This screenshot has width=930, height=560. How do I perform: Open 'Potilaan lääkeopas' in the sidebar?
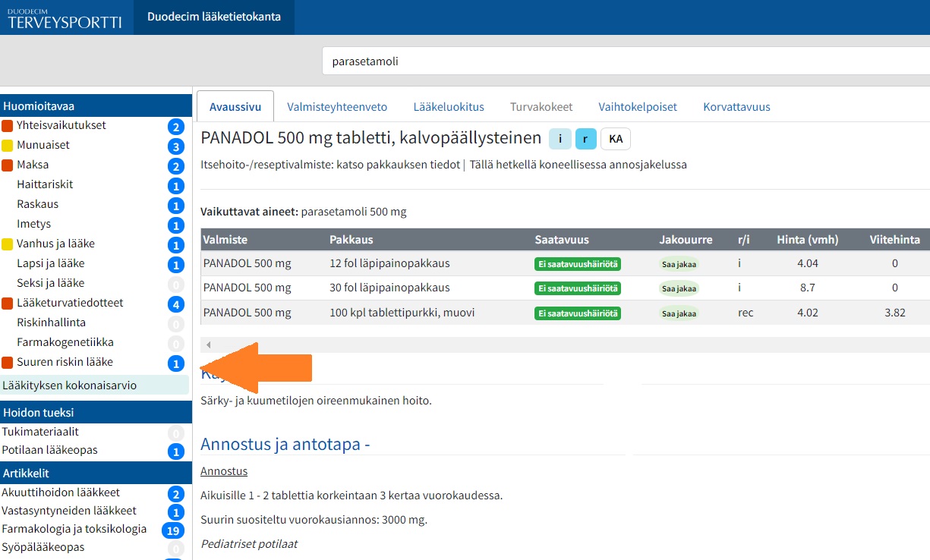(49, 450)
